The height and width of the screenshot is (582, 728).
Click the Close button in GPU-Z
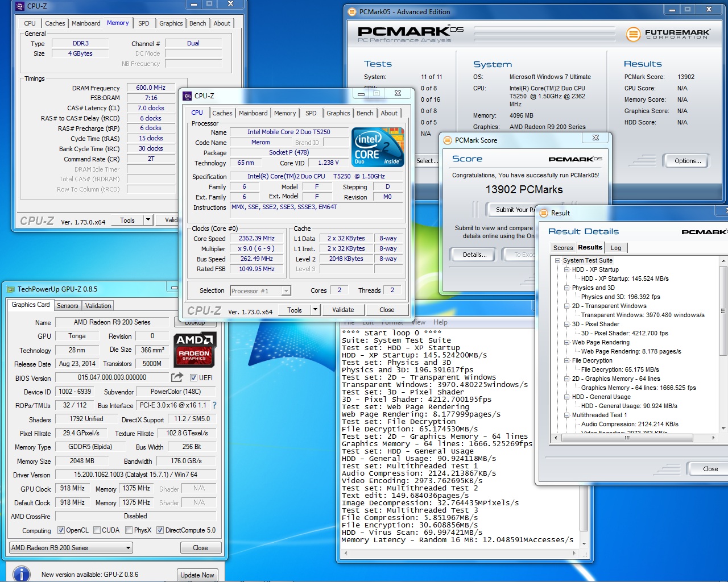200,548
